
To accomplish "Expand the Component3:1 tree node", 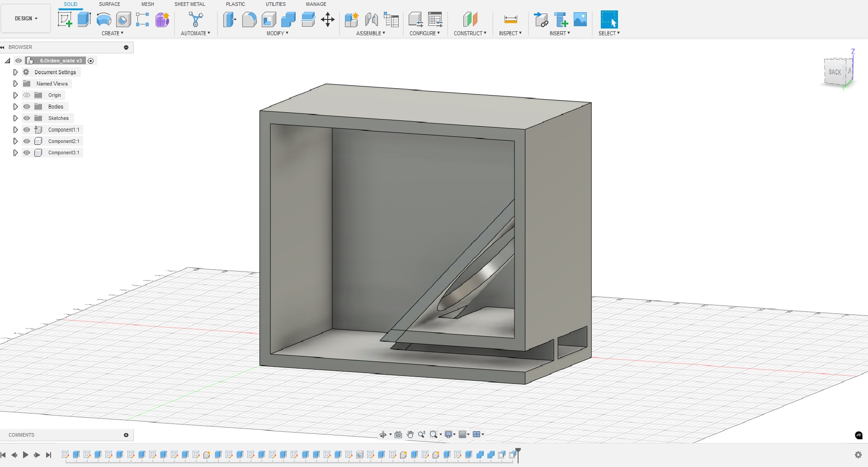I will (x=15, y=153).
